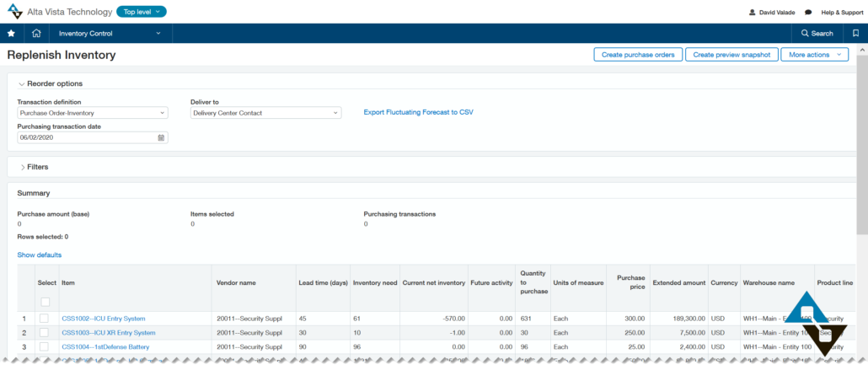Click the Extended amount column header
Viewport: 868px width, 370px height.
(679, 282)
